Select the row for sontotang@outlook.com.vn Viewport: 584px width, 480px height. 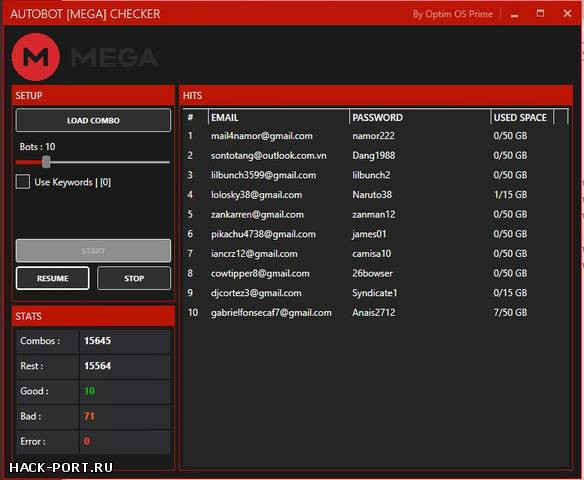click(x=375, y=155)
